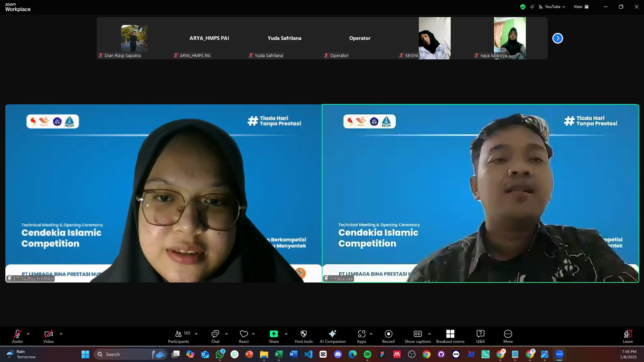Click the React heart icon
This screenshot has height=362, width=644.
(244, 336)
